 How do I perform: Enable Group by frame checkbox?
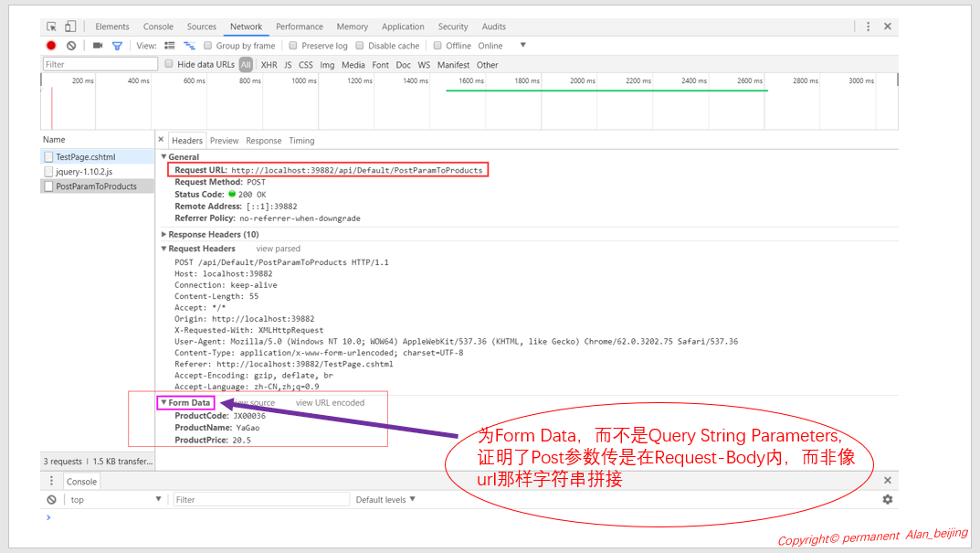208,46
